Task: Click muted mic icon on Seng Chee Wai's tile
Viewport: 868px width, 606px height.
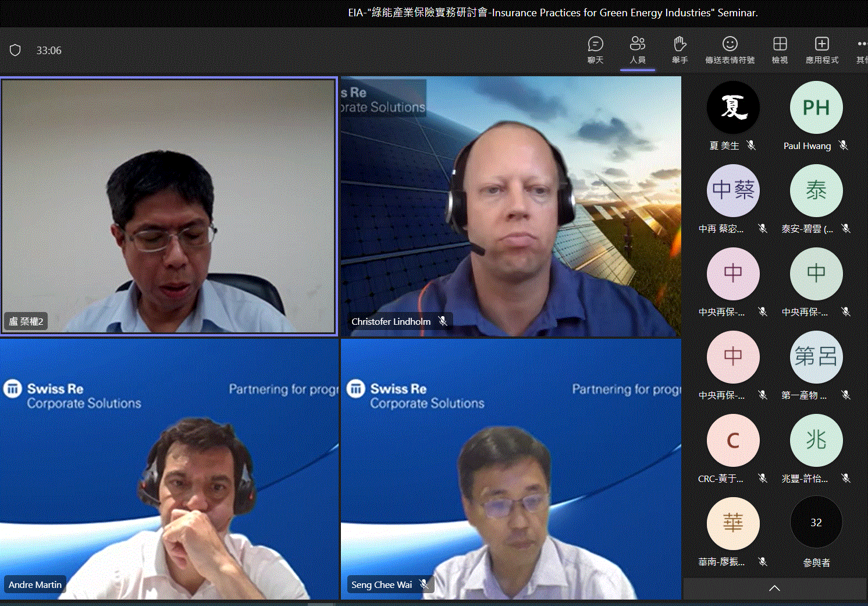Action: point(424,584)
